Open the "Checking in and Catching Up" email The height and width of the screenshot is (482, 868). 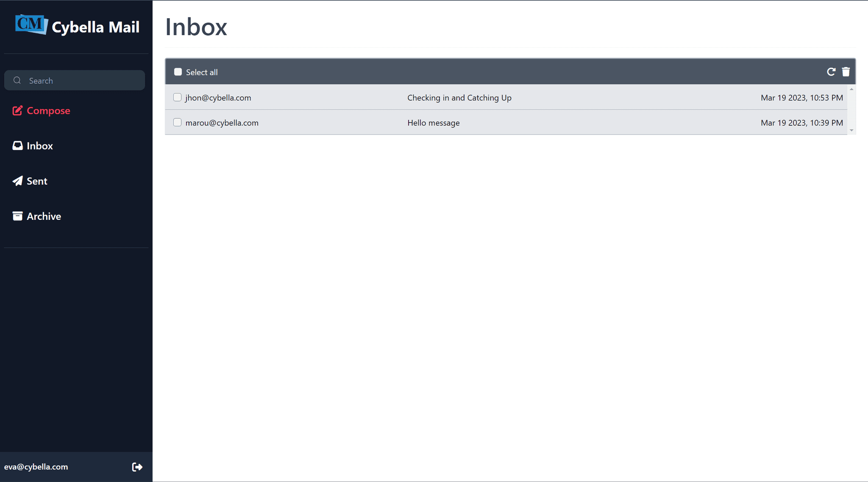459,98
